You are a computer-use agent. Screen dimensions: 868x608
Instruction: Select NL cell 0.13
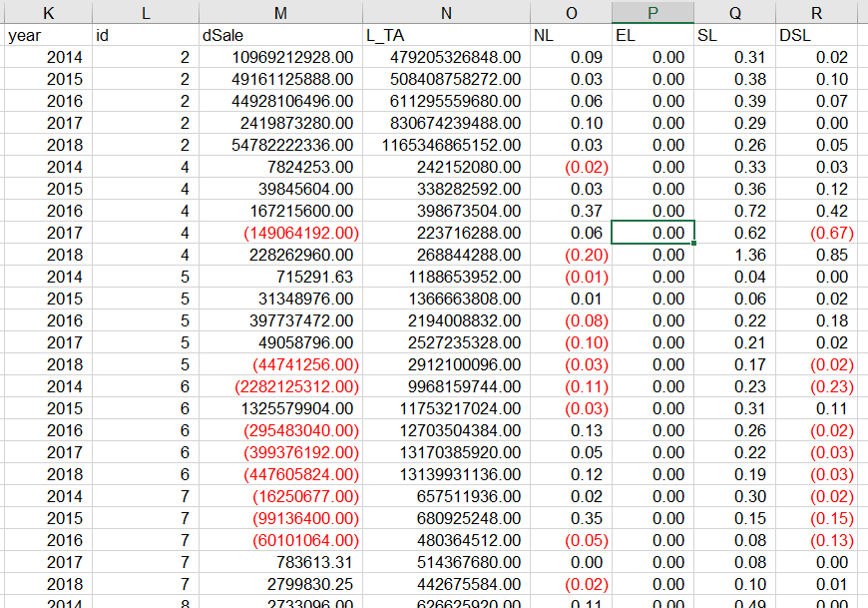pyautogui.click(x=572, y=430)
